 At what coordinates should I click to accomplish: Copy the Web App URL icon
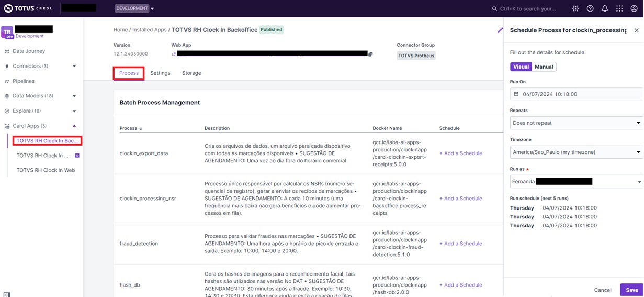click(x=370, y=54)
